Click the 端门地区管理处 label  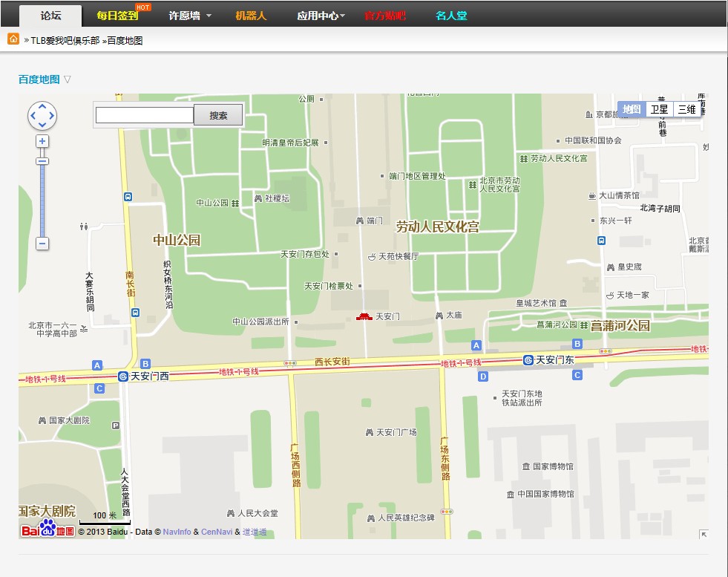click(417, 176)
